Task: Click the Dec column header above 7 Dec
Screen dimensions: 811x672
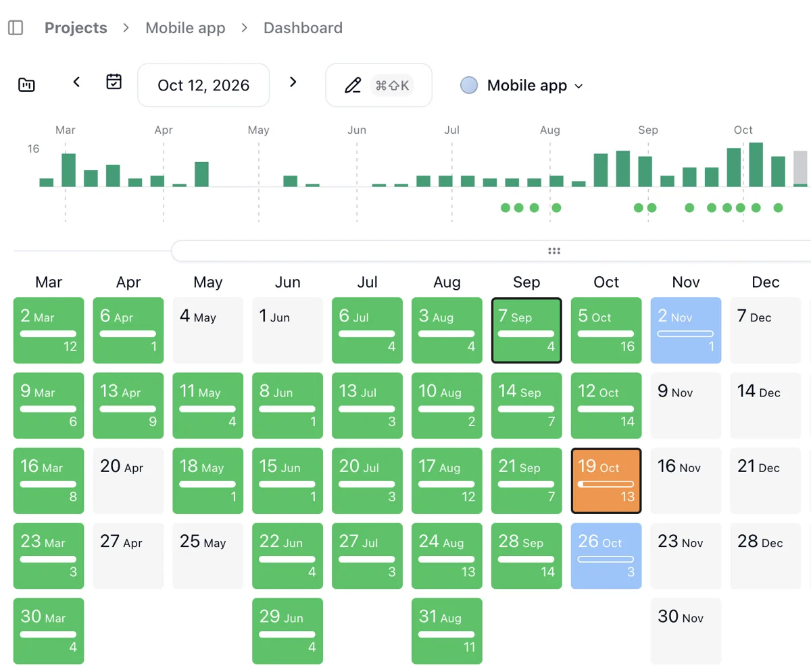Action: tap(766, 282)
